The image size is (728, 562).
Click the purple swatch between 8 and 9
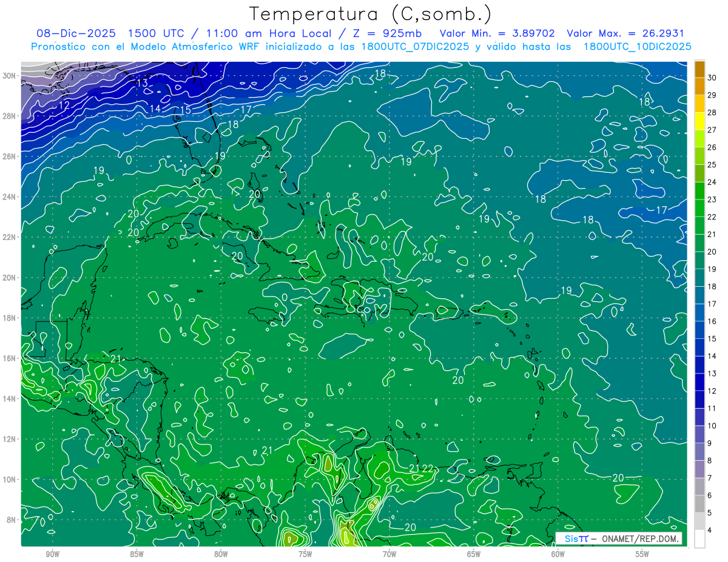pos(699,452)
